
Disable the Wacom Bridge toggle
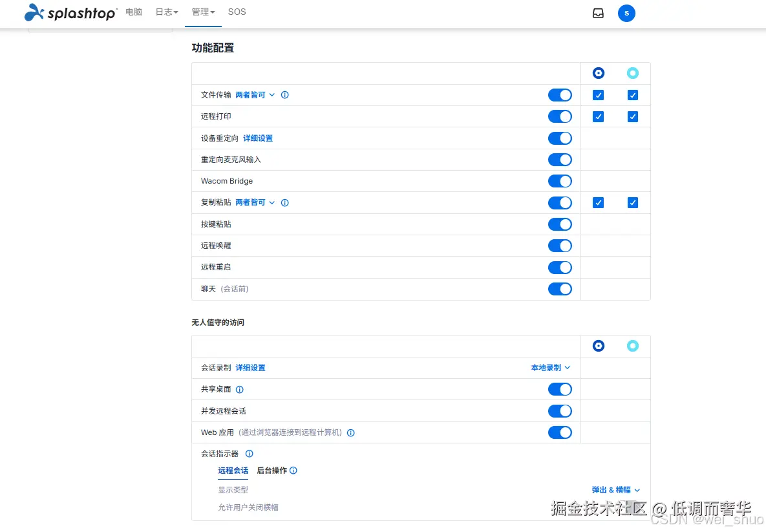coord(560,181)
